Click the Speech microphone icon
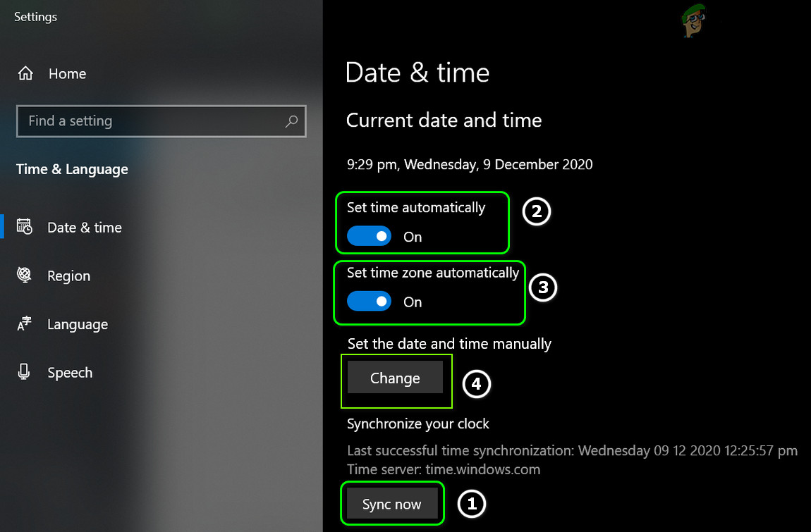811x532 pixels. point(24,372)
